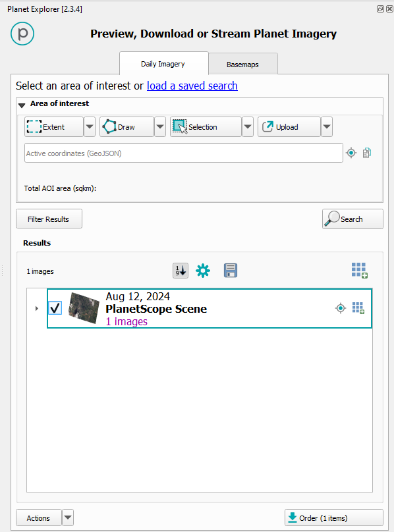Close the Planet Explorer panel

(x=389, y=9)
